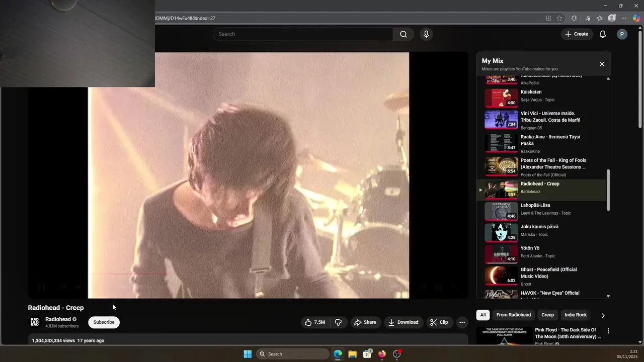This screenshot has height=362, width=644.
Task: Open Microsoft Edge from taskbar
Action: pos(338,354)
